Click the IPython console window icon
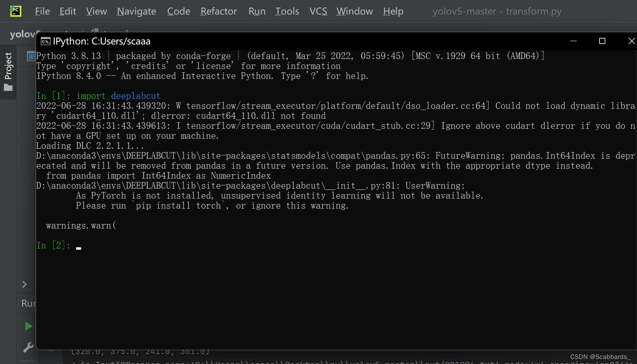Screen dimensions: 637x364 pyautogui.click(x=45, y=41)
